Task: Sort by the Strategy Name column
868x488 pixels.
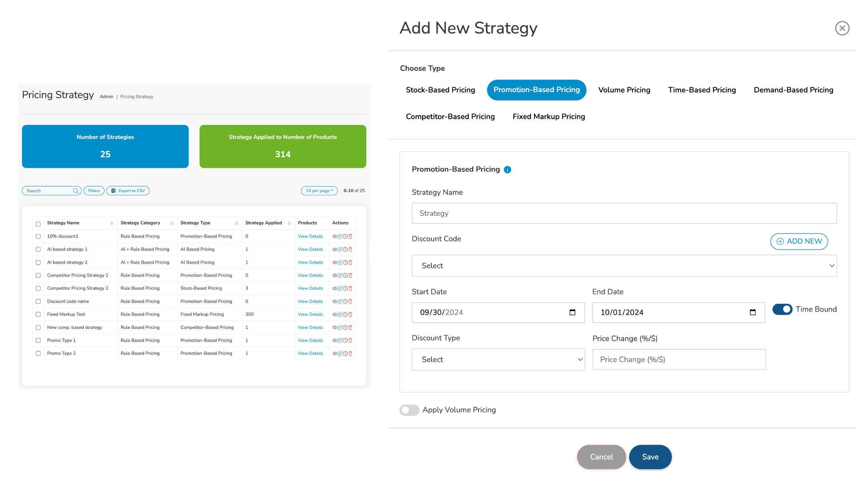Action: (x=111, y=223)
